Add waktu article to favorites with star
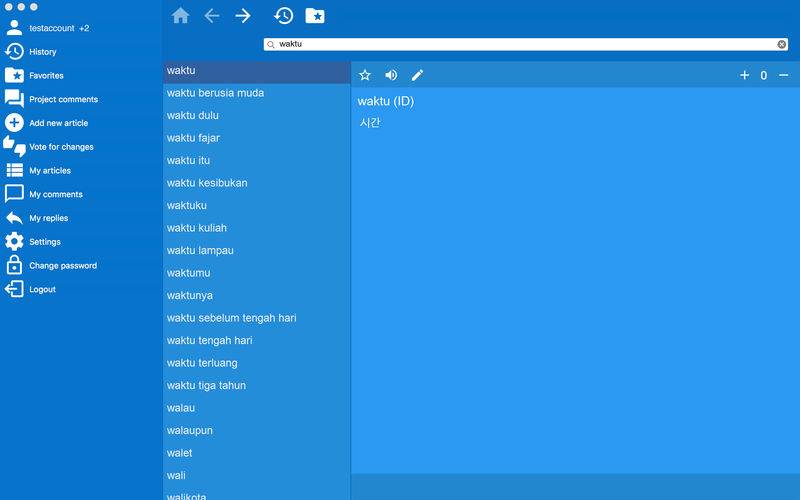800x500 pixels. click(365, 76)
